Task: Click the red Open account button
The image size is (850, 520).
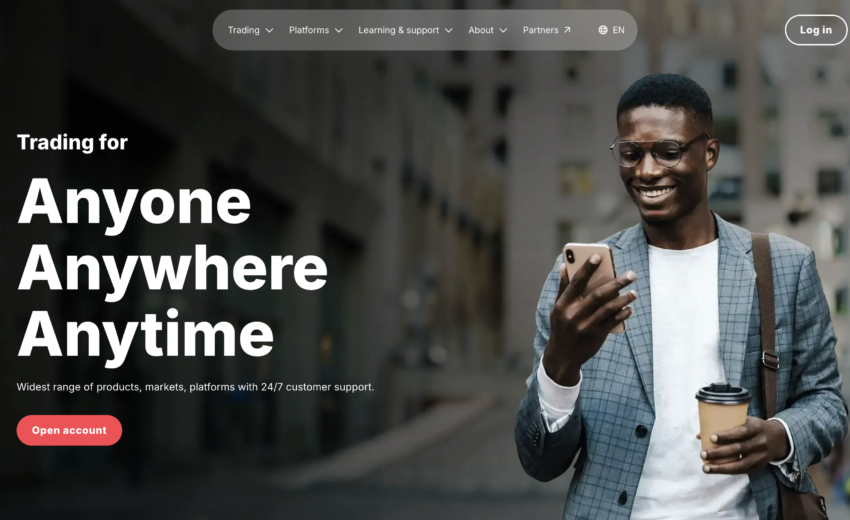Action: pyautogui.click(x=69, y=430)
